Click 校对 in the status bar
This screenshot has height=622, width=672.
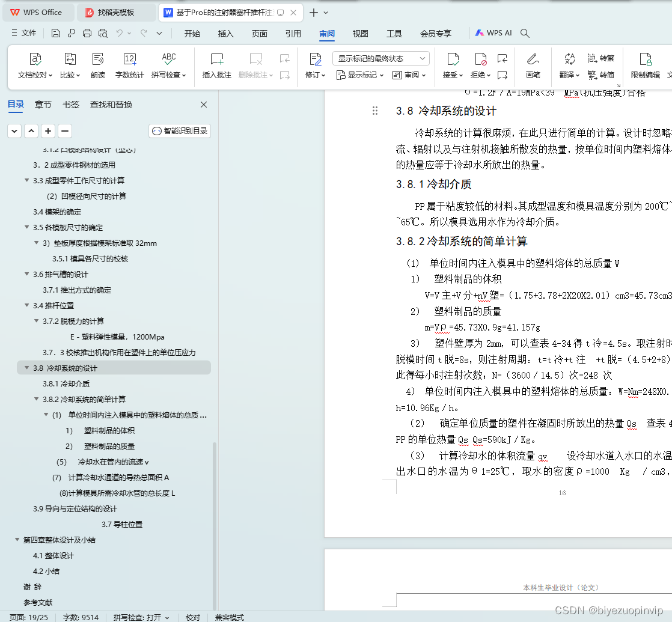(193, 617)
